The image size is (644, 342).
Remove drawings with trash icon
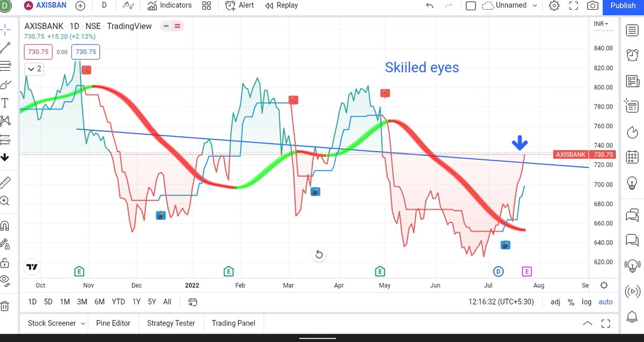click(x=5, y=306)
